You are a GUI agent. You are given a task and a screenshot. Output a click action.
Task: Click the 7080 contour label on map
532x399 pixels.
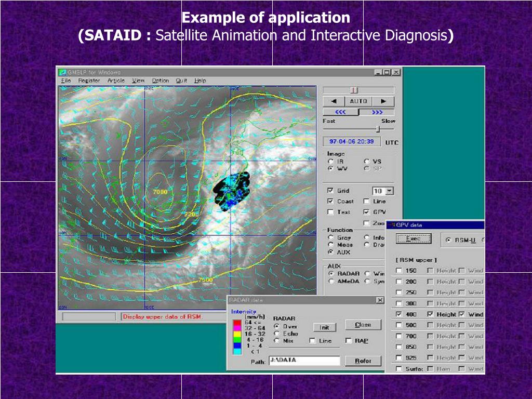point(160,192)
